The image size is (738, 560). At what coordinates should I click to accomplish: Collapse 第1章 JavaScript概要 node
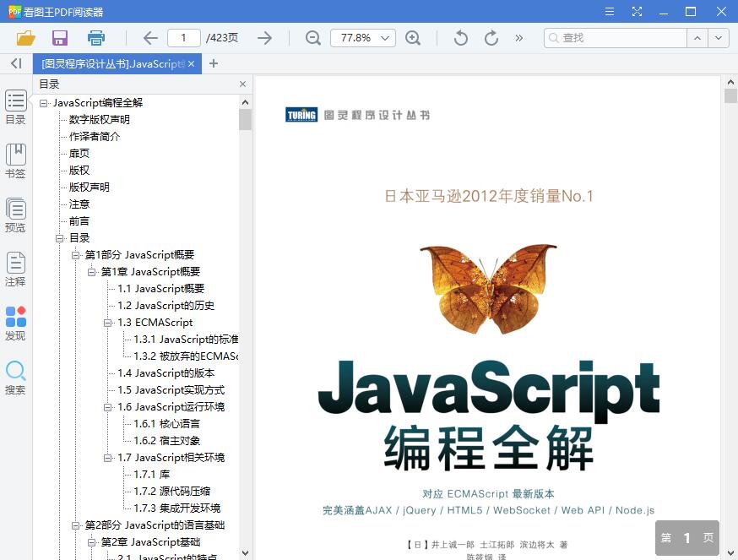pos(91,272)
